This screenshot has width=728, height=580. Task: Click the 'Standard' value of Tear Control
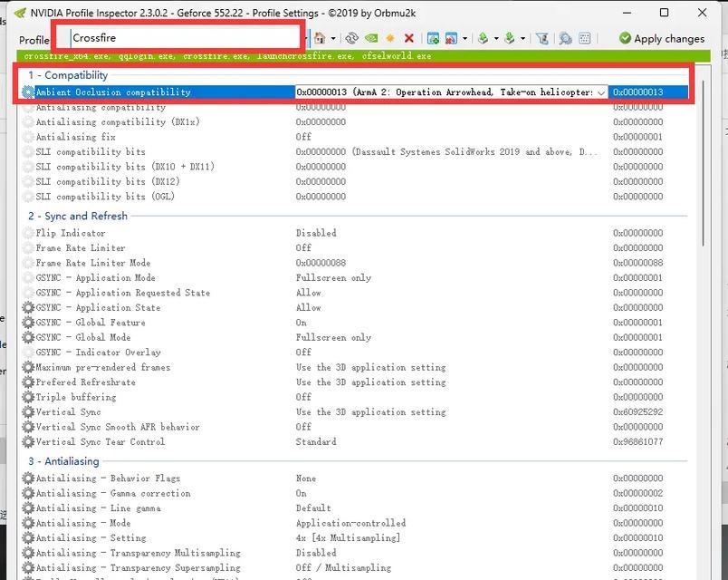coord(316,441)
